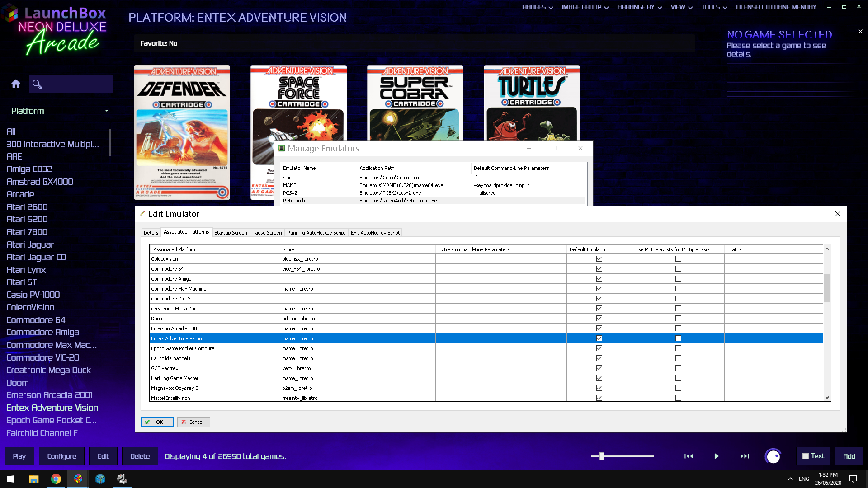The image size is (868, 488).
Task: Click the circular purple Big Box icon
Action: [773, 456]
